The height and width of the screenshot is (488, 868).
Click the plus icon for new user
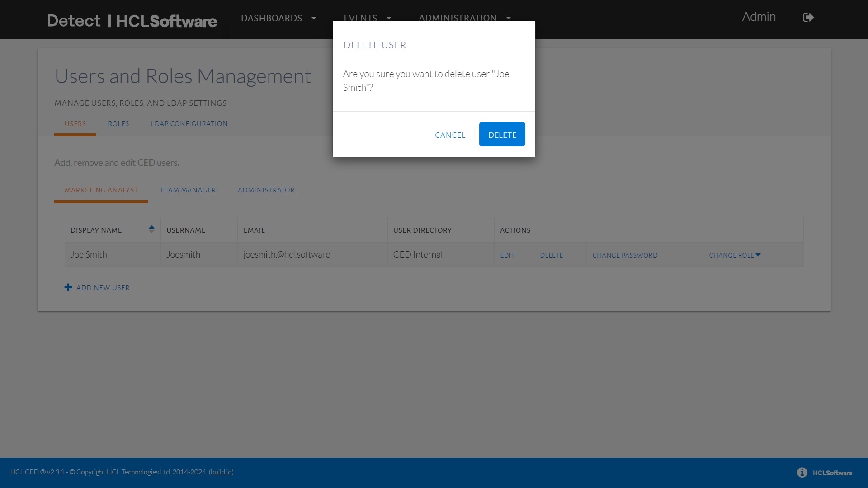pos(68,287)
